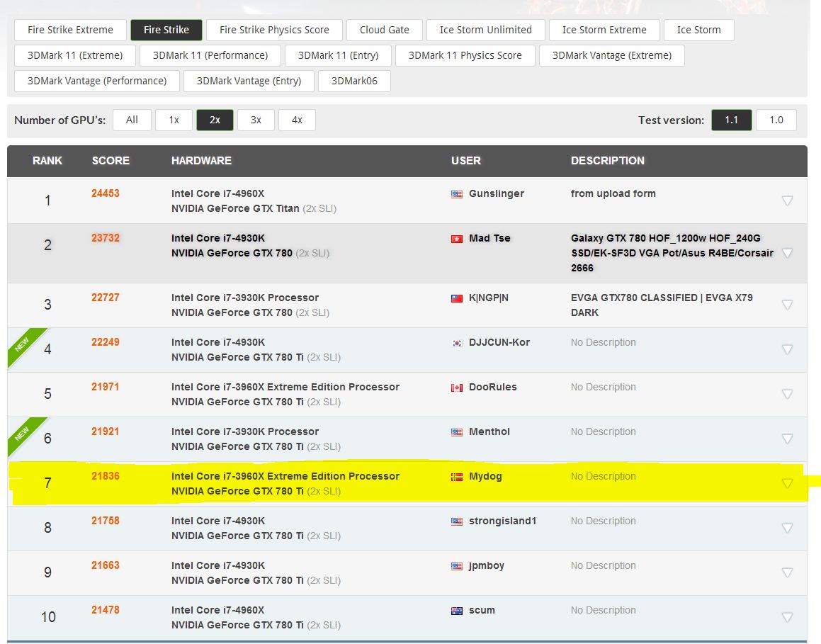Open the 21478 score result

pyautogui.click(x=106, y=610)
